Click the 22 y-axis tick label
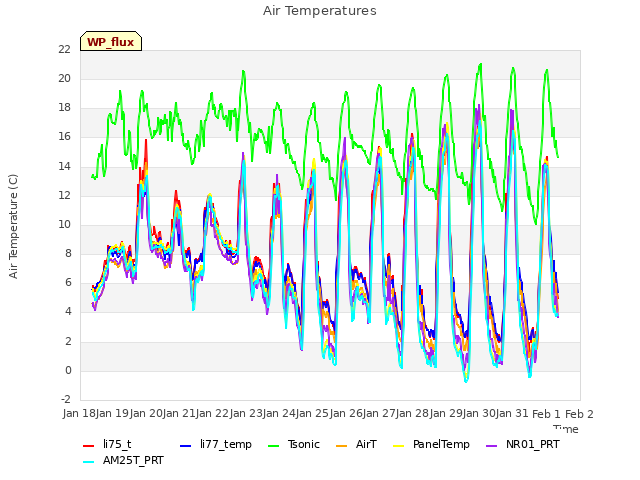 (x=64, y=50)
